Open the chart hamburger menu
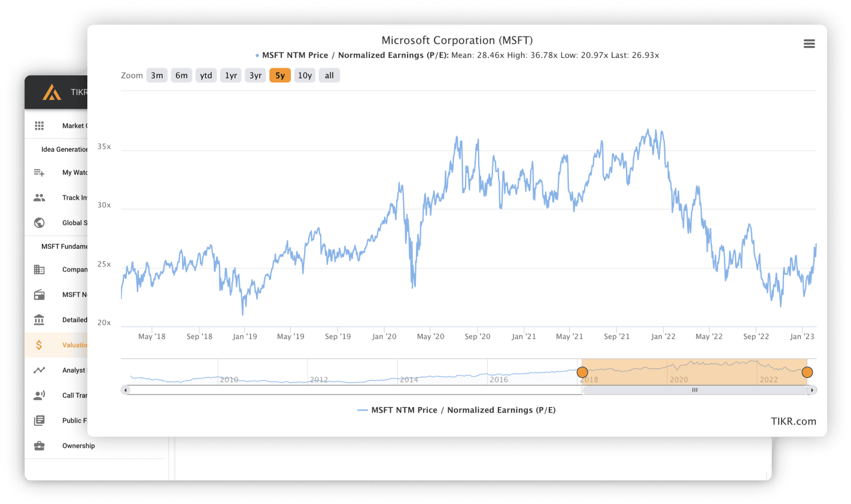 coord(809,44)
